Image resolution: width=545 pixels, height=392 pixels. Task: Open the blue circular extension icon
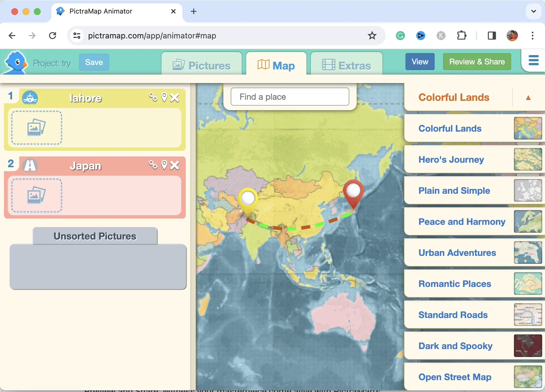pos(421,36)
